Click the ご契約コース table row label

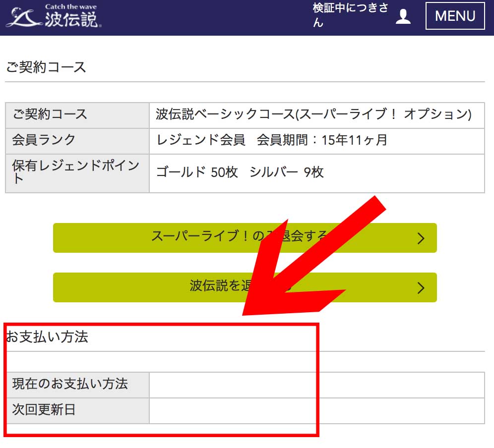[50, 114]
